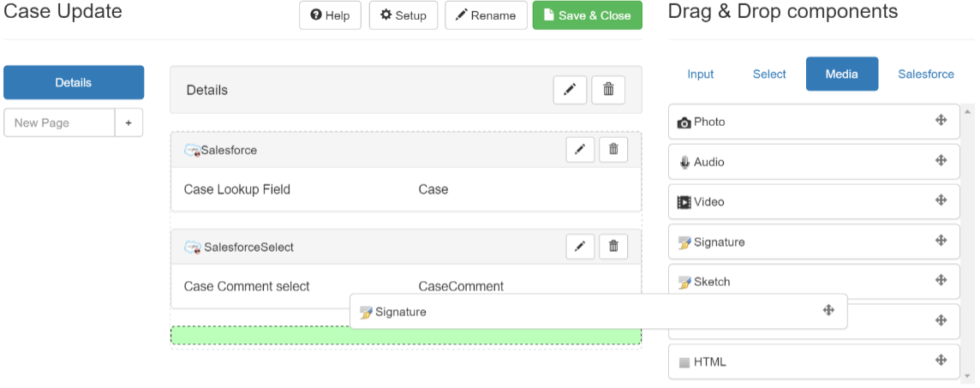Remove the SalesforceSelect component trash icon
Image resolution: width=980 pixels, height=388 pixels.
click(613, 247)
